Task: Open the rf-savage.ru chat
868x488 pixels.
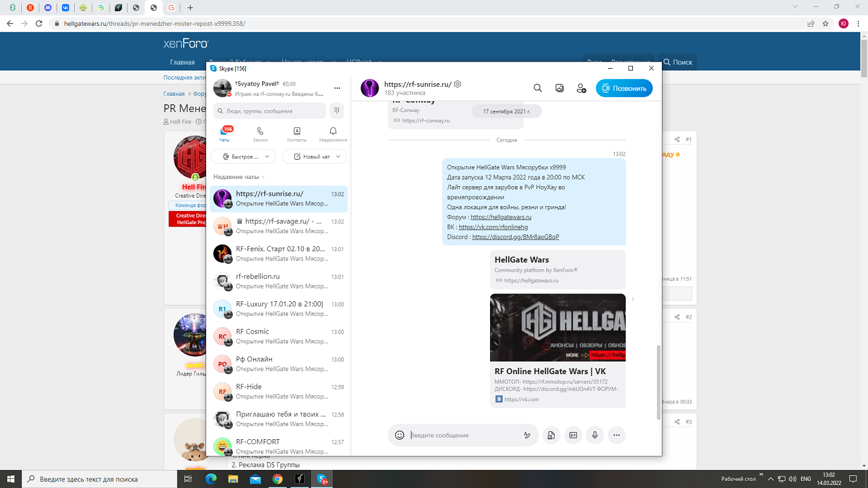Action: (x=277, y=227)
